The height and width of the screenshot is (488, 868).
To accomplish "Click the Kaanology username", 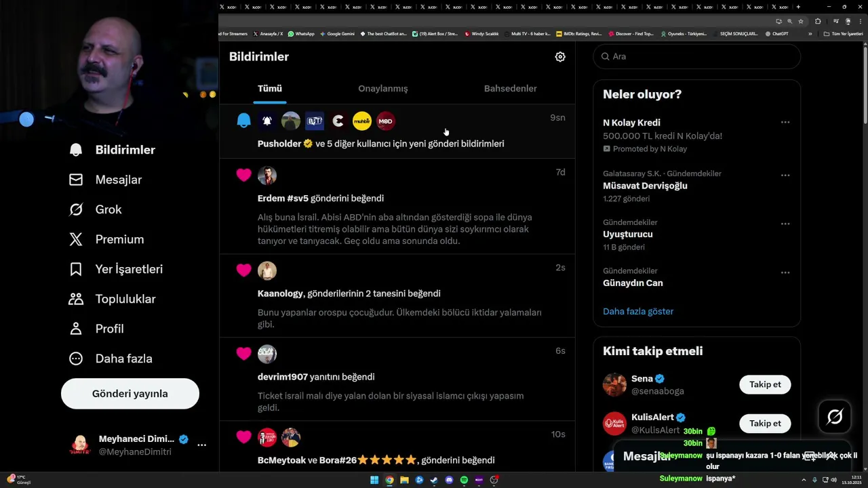I will pos(280,293).
